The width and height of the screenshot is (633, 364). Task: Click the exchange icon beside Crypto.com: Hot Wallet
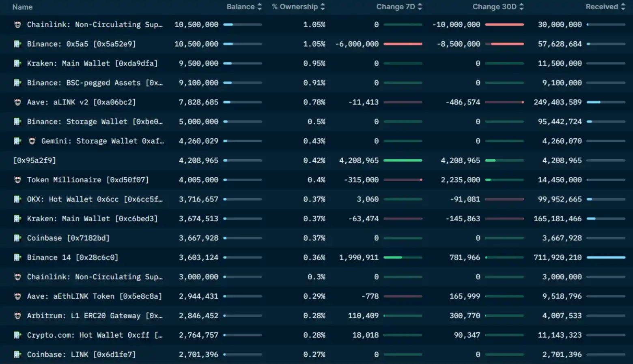click(17, 335)
